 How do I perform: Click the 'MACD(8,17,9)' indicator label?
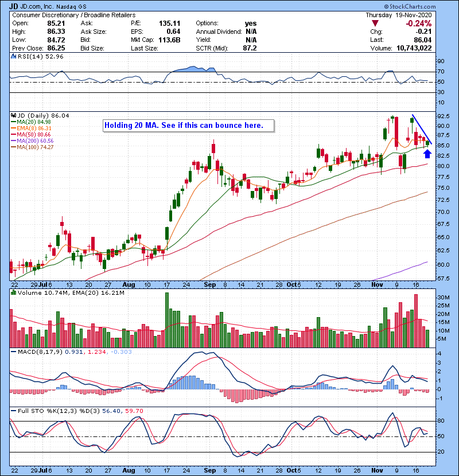coord(40,352)
